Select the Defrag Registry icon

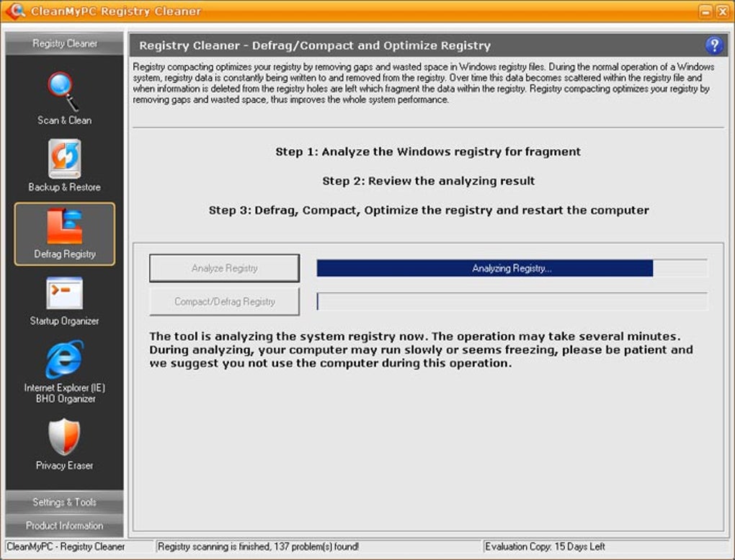pos(65,226)
